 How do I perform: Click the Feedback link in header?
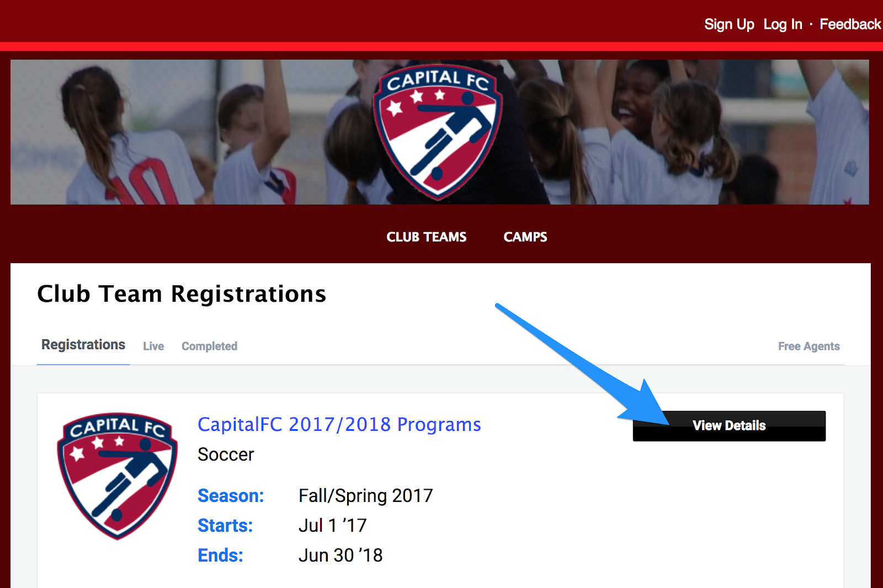pos(850,24)
